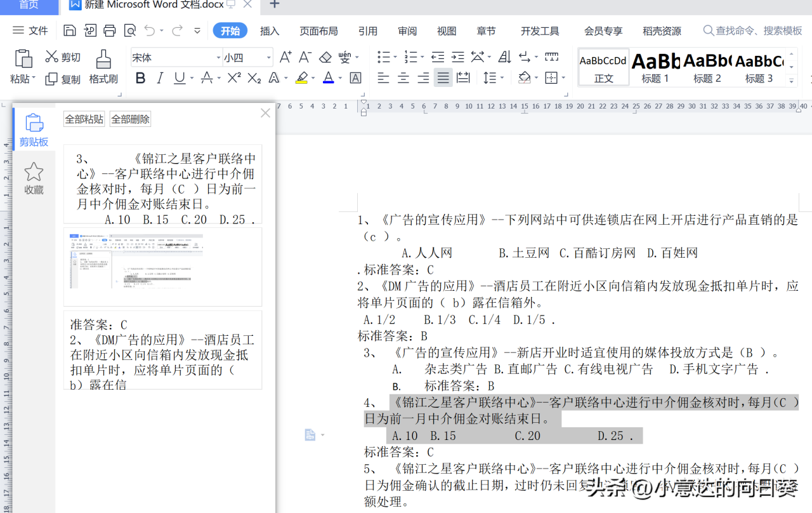Viewport: 812px width, 513px height.
Task: Expand the borders dropdown arrow
Action: click(x=563, y=79)
